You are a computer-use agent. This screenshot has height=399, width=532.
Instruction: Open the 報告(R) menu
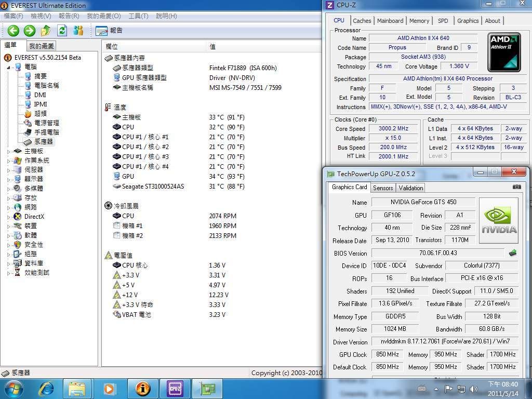[x=69, y=16]
